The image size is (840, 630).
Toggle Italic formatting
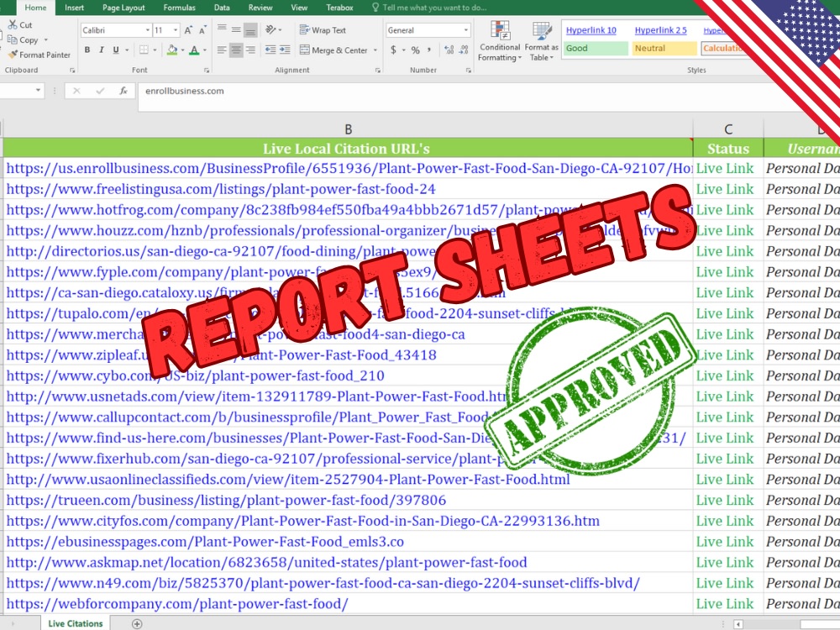102,50
